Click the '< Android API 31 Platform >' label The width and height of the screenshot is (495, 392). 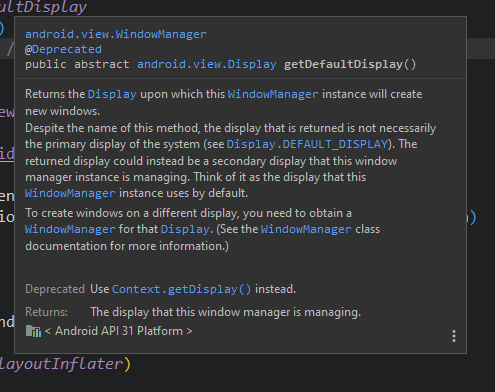point(118,331)
